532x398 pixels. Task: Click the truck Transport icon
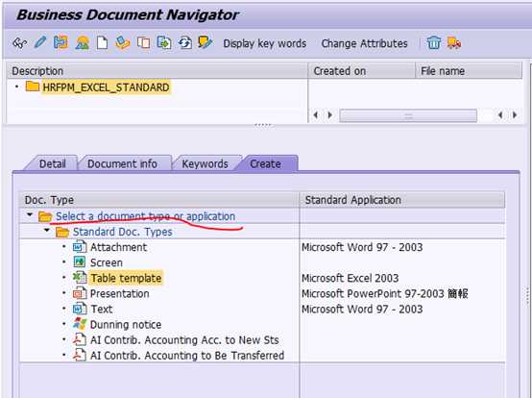454,43
